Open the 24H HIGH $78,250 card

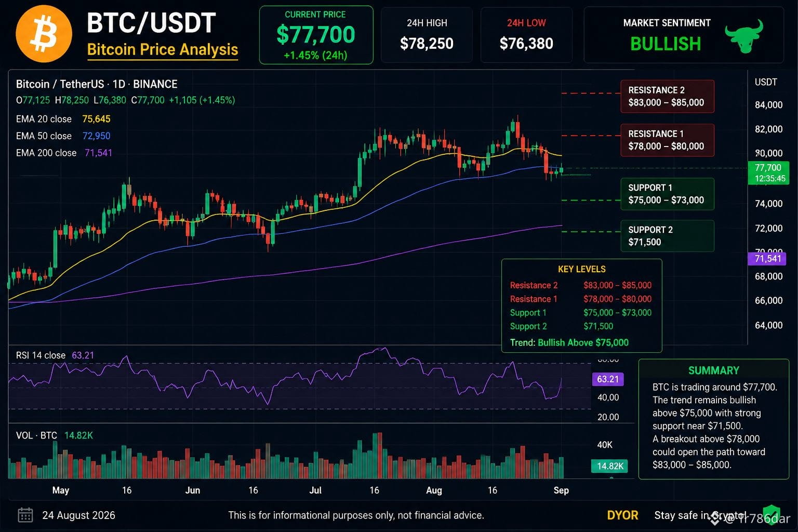tap(427, 35)
